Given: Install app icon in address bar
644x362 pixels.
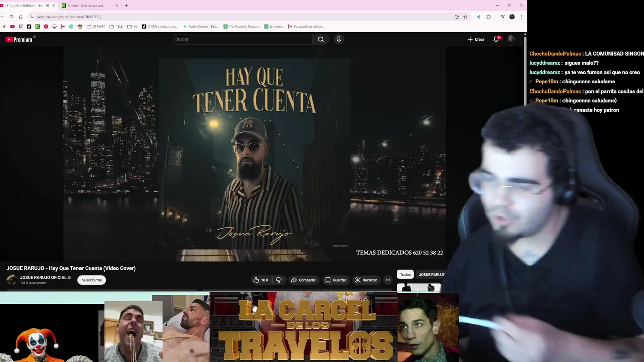Looking at the screenshot, I should coord(457,17).
